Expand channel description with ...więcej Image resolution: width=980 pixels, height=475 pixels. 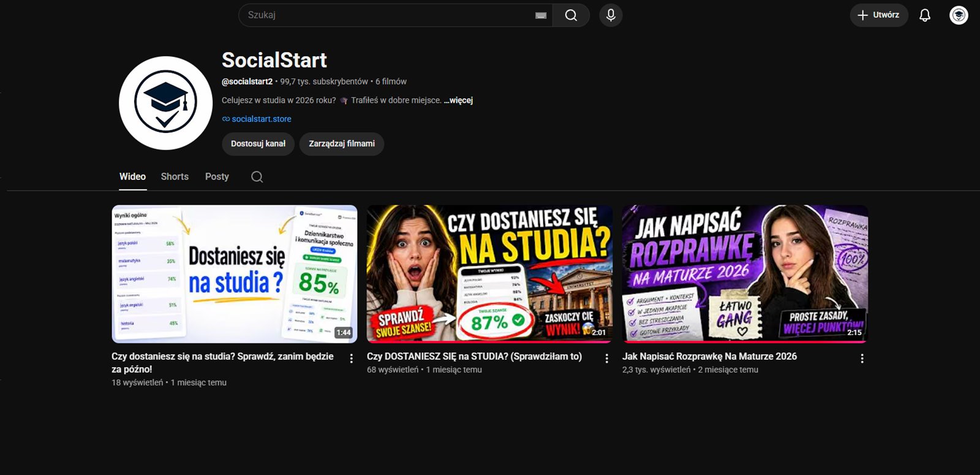458,101
